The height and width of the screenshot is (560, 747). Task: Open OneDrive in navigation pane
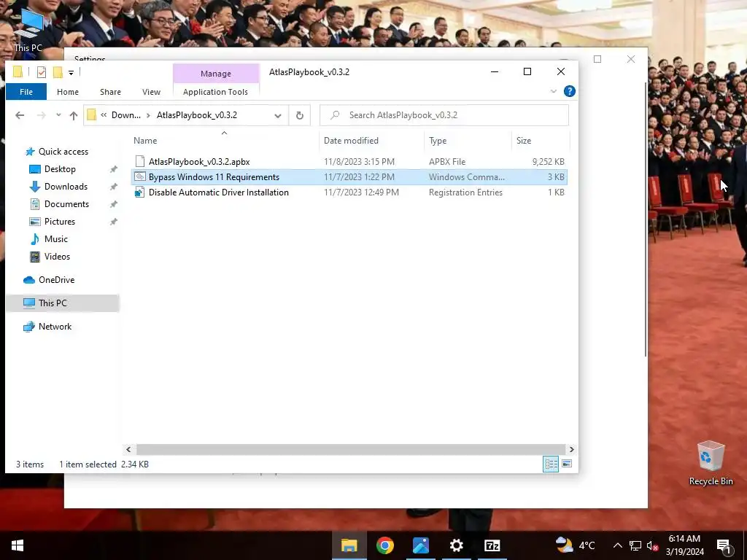pos(56,280)
